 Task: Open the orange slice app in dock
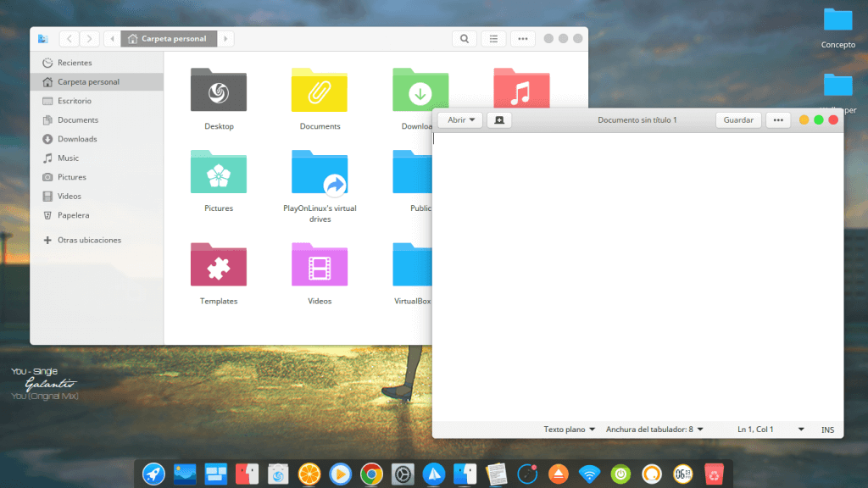point(309,474)
